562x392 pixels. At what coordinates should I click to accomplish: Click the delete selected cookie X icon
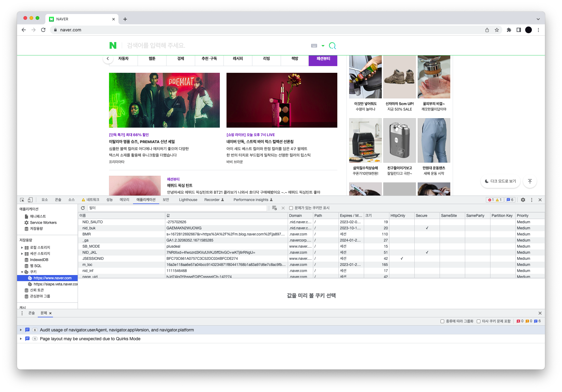coord(283,208)
